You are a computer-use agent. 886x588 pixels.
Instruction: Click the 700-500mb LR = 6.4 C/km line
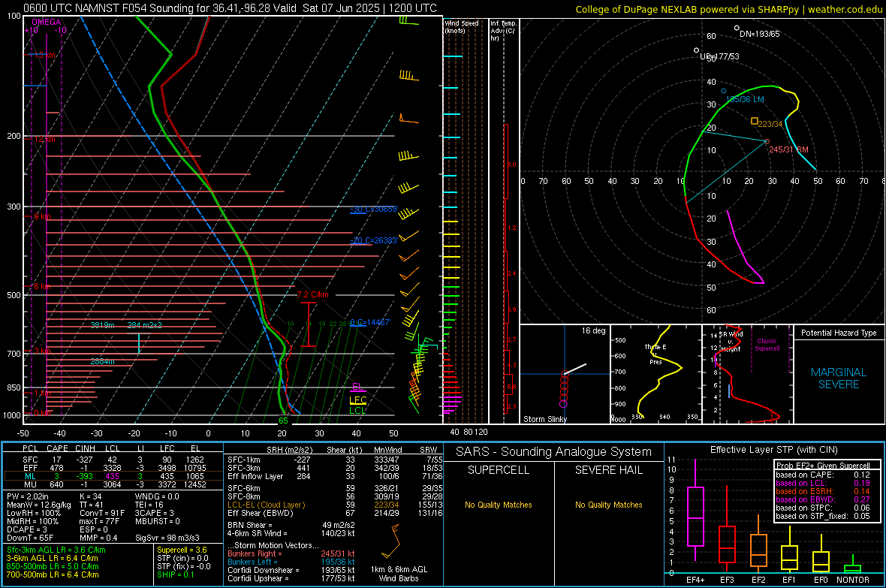pyautogui.click(x=53, y=574)
